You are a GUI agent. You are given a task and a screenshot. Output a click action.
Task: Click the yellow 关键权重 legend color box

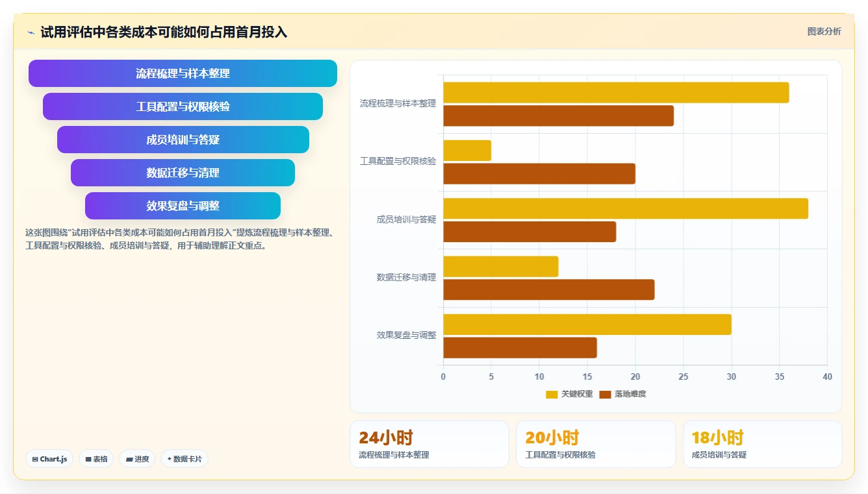[552, 394]
